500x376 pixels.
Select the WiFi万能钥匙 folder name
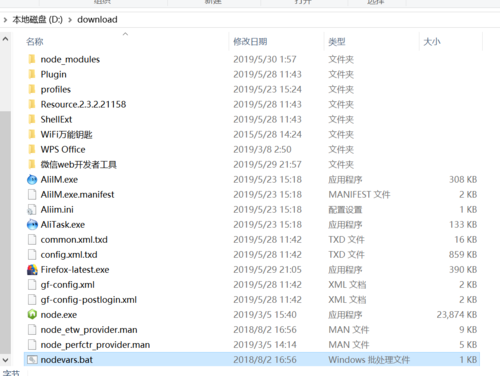66,134
